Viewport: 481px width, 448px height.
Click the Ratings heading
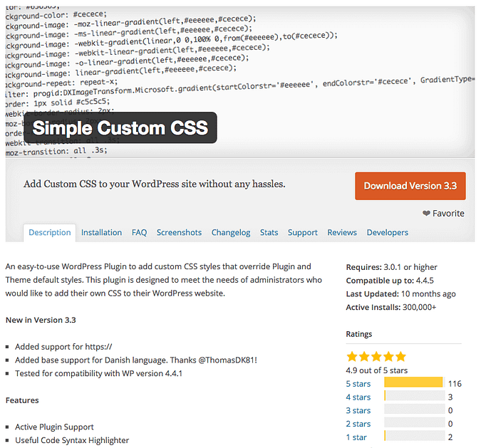(359, 334)
